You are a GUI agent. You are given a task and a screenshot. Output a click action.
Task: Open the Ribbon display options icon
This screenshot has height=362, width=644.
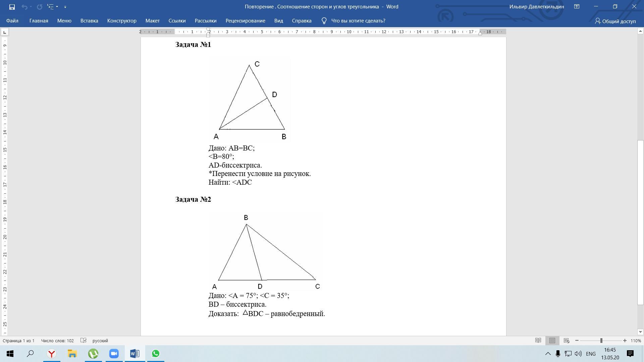coord(577,7)
